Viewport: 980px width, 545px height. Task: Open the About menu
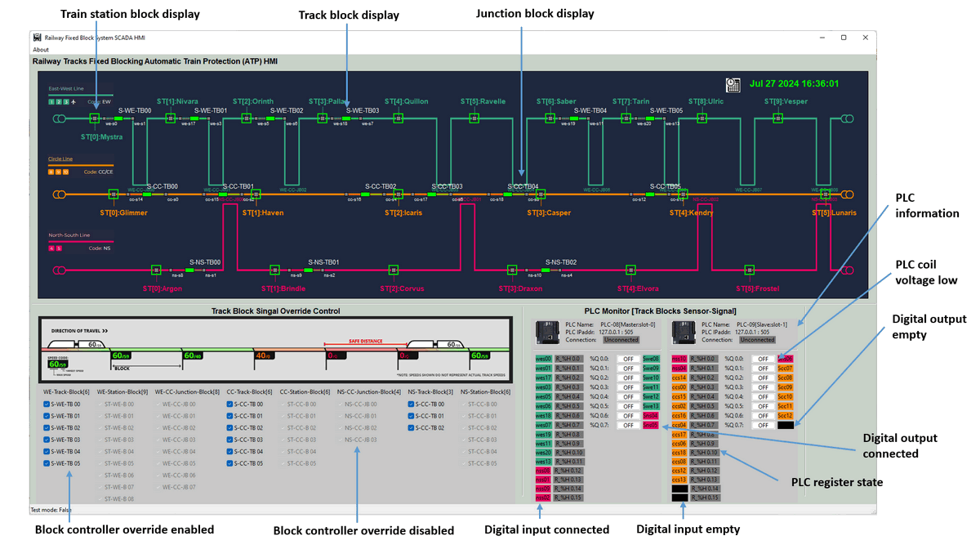click(x=40, y=50)
